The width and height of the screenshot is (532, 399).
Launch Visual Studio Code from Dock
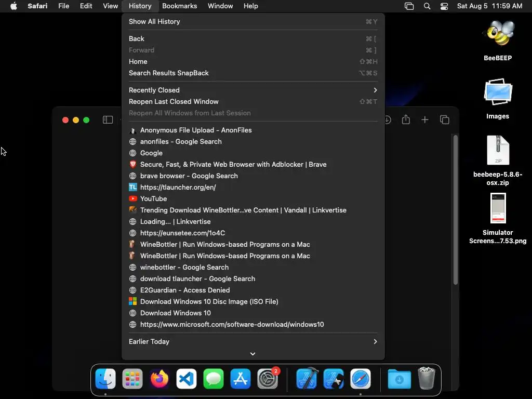tap(187, 379)
